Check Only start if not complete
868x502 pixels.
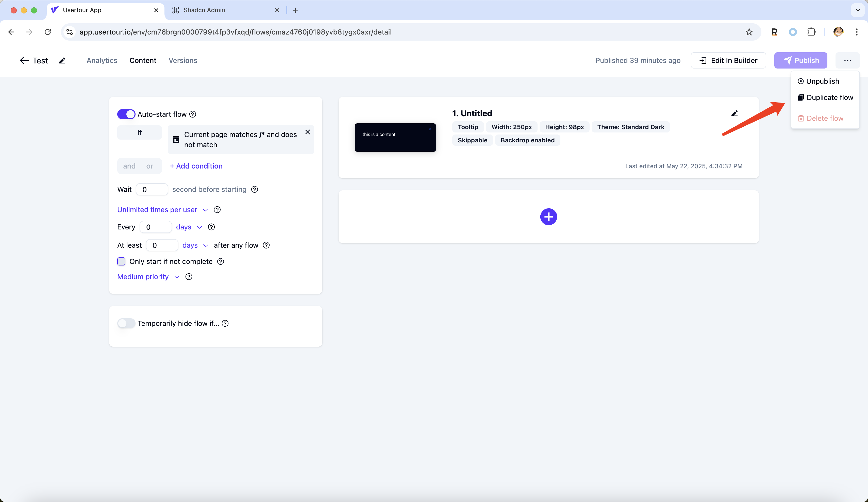pos(121,261)
